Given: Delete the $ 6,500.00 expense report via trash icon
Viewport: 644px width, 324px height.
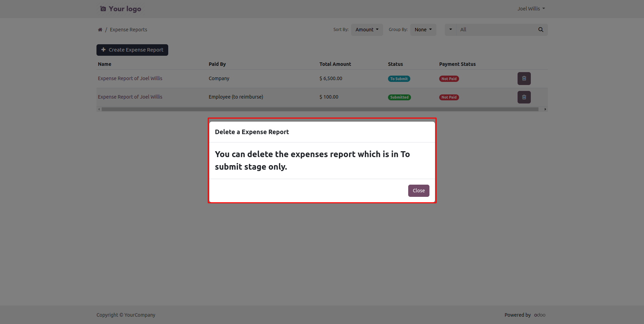Looking at the screenshot, I should point(524,79).
